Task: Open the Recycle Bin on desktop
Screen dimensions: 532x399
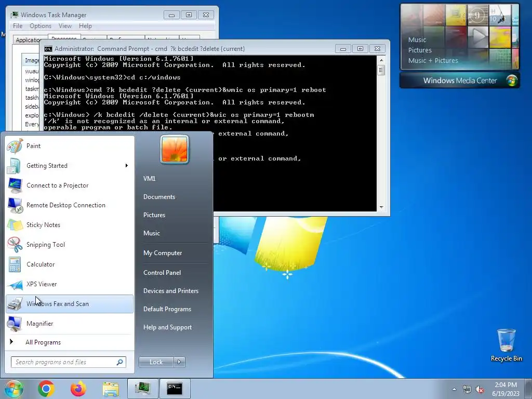Action: tap(506, 345)
